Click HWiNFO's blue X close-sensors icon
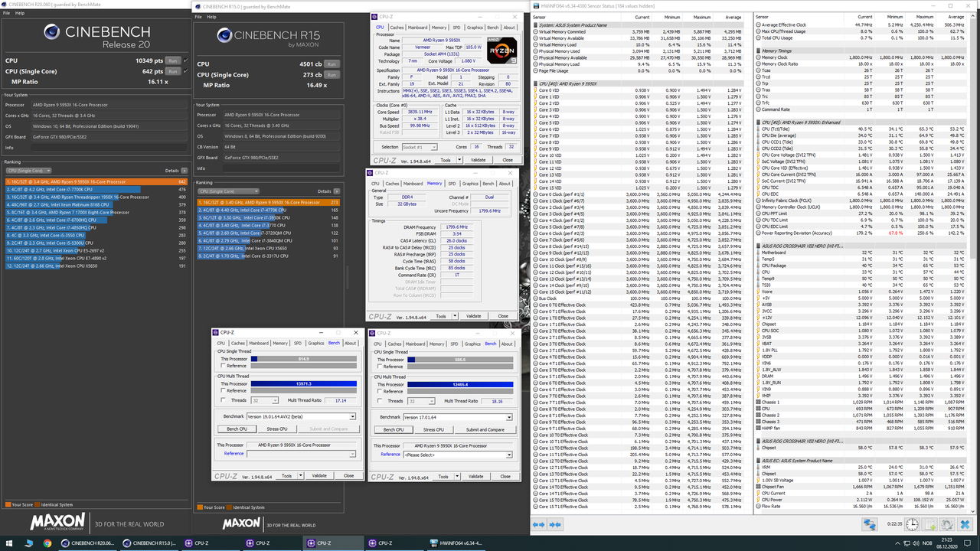 click(x=966, y=524)
